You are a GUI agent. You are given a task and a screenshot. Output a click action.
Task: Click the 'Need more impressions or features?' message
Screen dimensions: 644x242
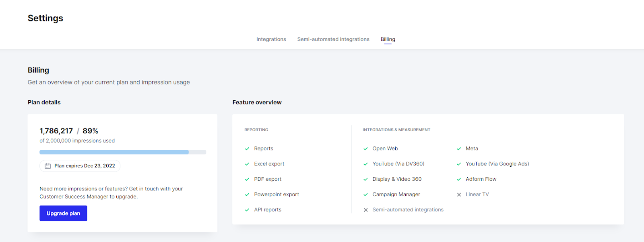tap(111, 192)
